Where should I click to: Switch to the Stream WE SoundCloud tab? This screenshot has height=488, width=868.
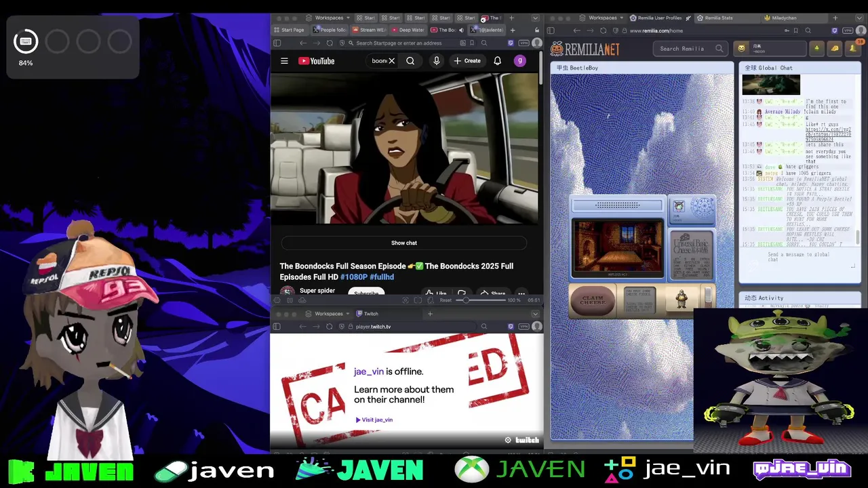tap(368, 30)
